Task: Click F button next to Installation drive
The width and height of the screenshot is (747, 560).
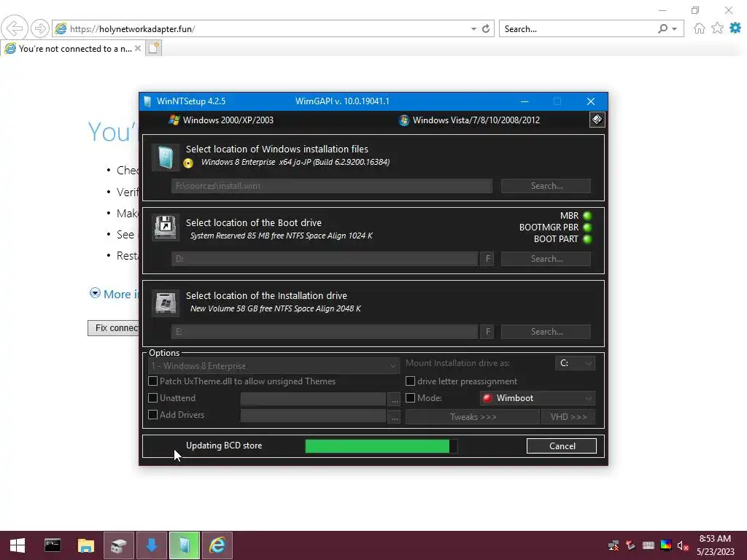Action: (487, 332)
